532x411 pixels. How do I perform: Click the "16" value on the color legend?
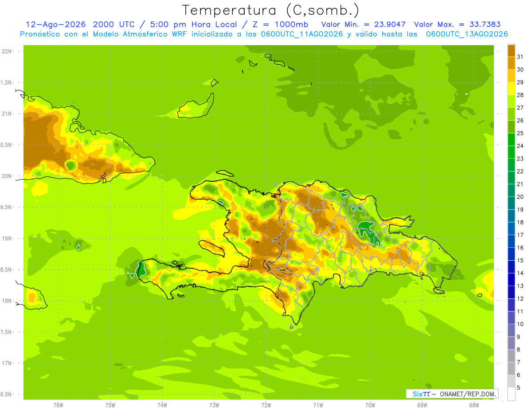[520, 248]
